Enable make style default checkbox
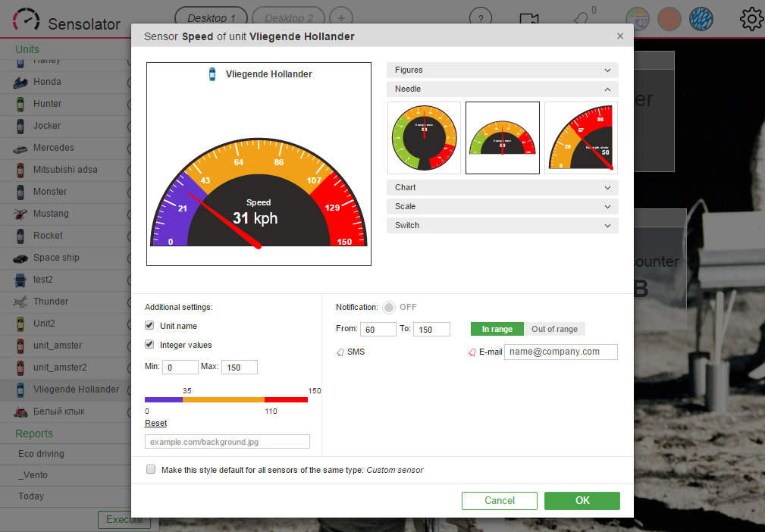 151,469
